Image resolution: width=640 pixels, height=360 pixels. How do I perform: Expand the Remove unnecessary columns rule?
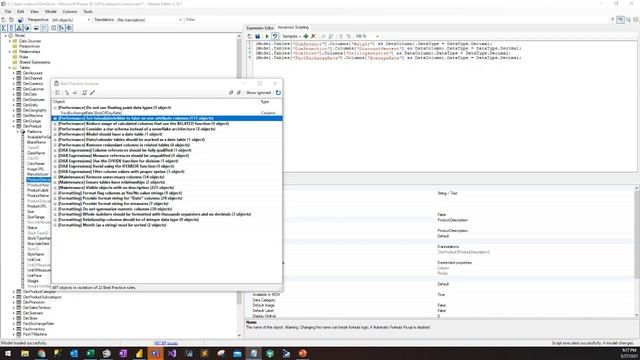pos(55,177)
